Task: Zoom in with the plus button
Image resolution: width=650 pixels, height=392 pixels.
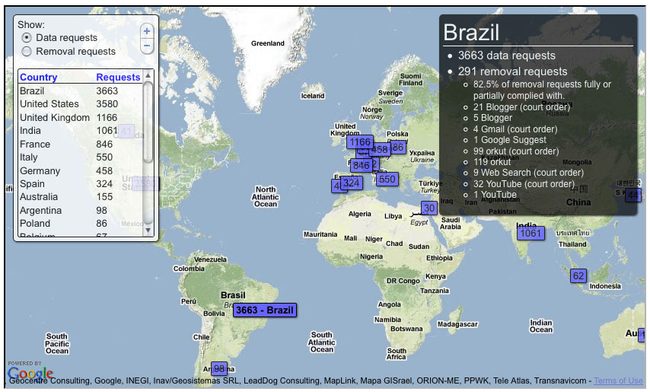Action: 147,31
